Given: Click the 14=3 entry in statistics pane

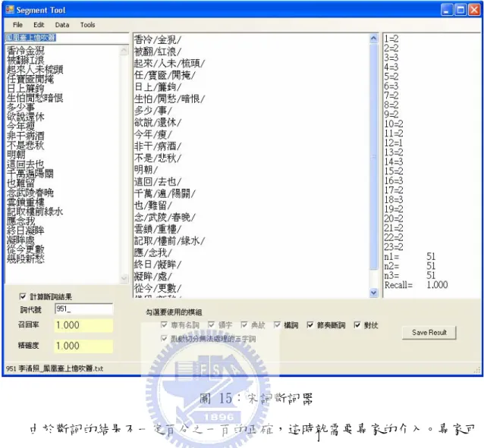Looking at the screenshot, I should click(x=394, y=161).
